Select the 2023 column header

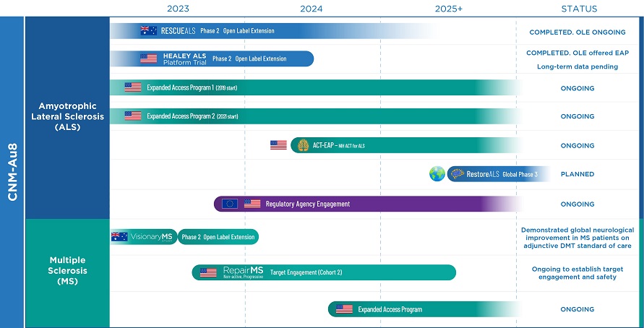[178, 9]
